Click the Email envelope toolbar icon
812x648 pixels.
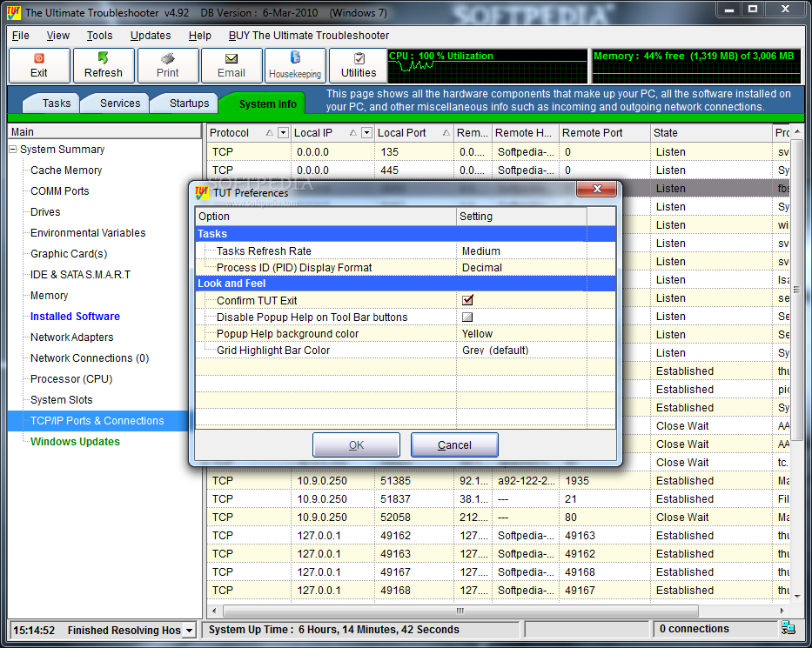pos(232,58)
